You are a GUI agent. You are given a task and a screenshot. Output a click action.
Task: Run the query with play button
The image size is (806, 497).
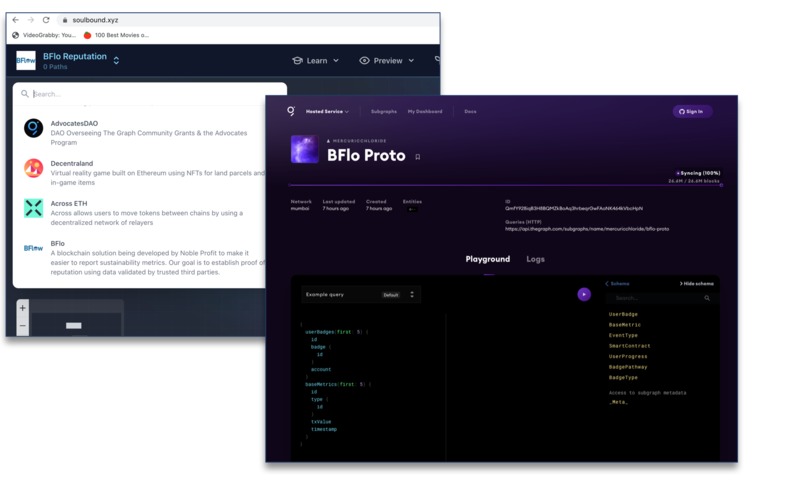click(584, 294)
